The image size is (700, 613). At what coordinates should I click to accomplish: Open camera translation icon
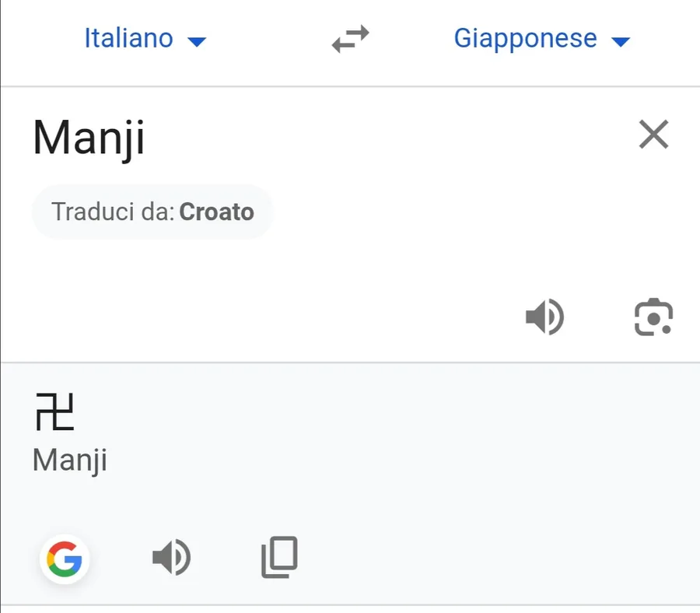[653, 317]
